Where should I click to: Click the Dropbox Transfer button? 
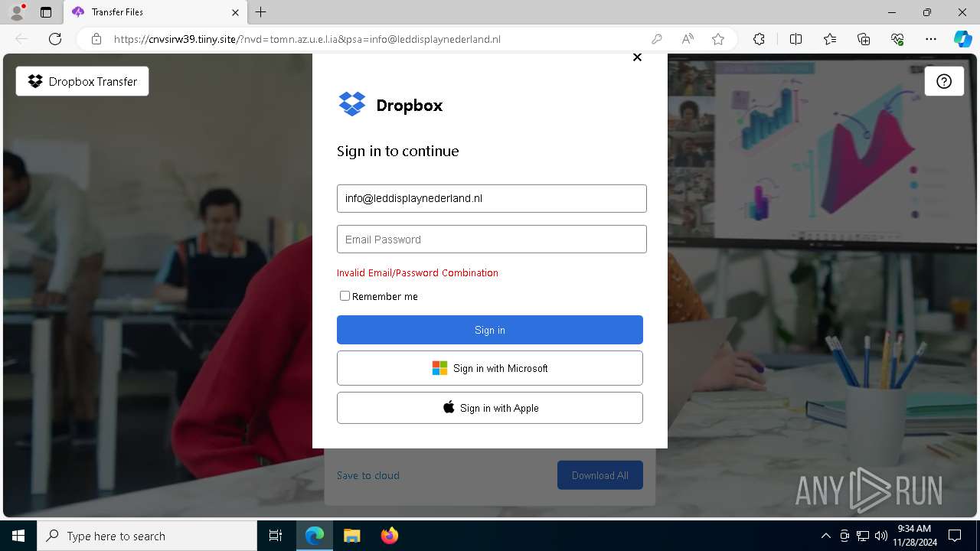83,81
